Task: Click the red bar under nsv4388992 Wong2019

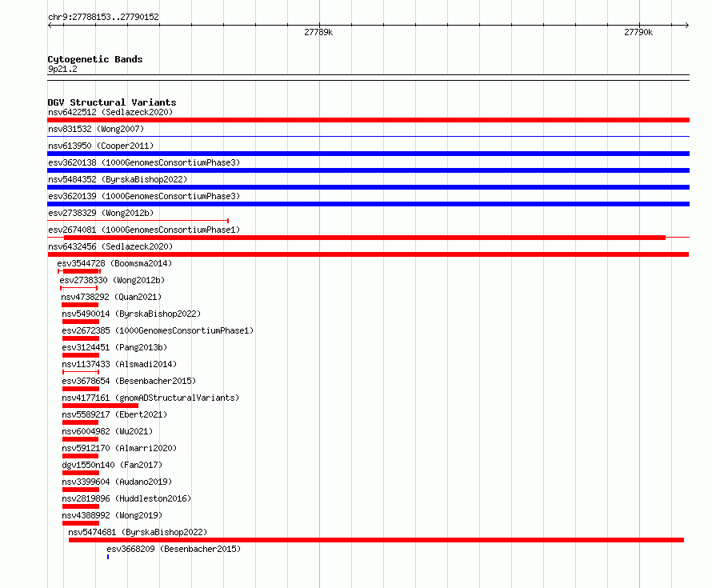Action: [x=81, y=523]
